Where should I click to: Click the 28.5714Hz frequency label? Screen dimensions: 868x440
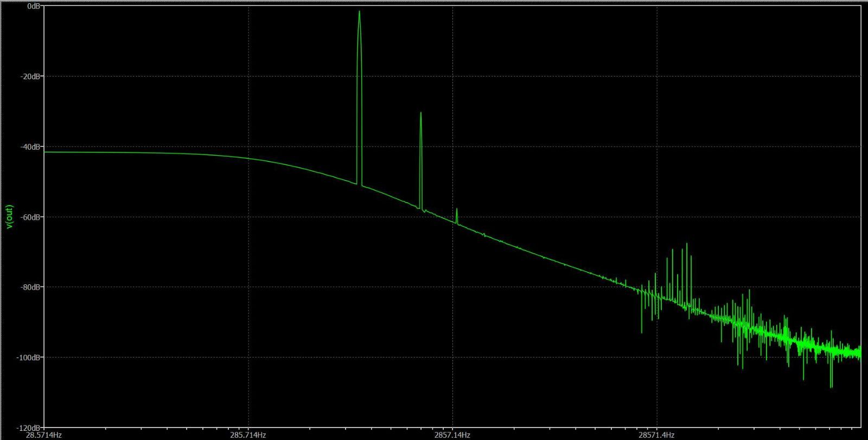[x=44, y=435]
